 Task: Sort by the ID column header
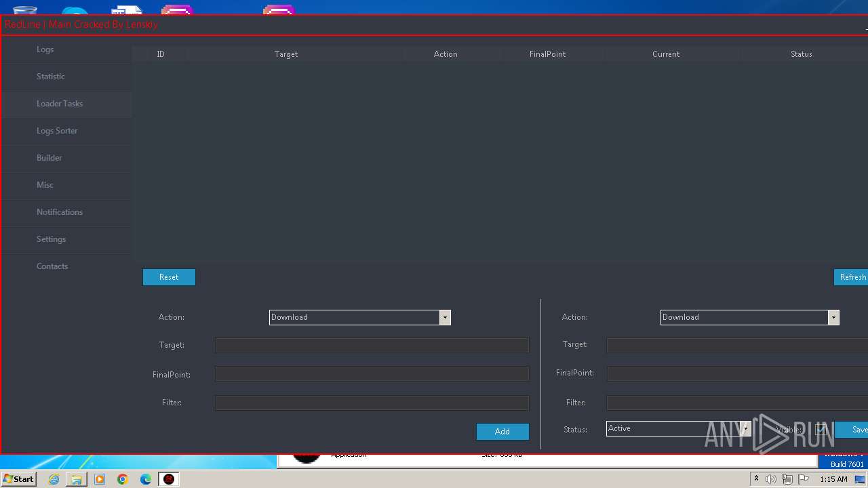point(161,54)
